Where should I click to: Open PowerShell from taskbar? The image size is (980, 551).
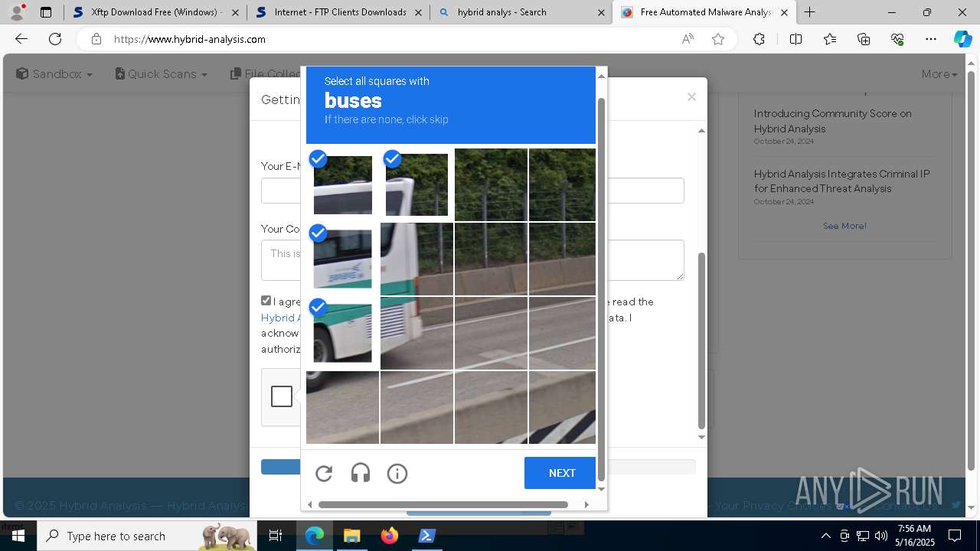click(427, 536)
